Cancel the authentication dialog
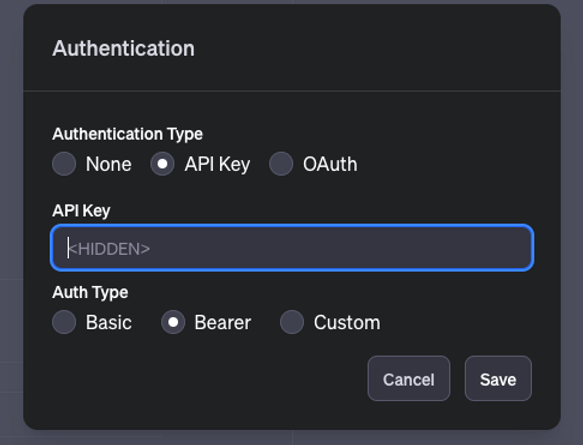This screenshot has height=445, width=583. (409, 378)
